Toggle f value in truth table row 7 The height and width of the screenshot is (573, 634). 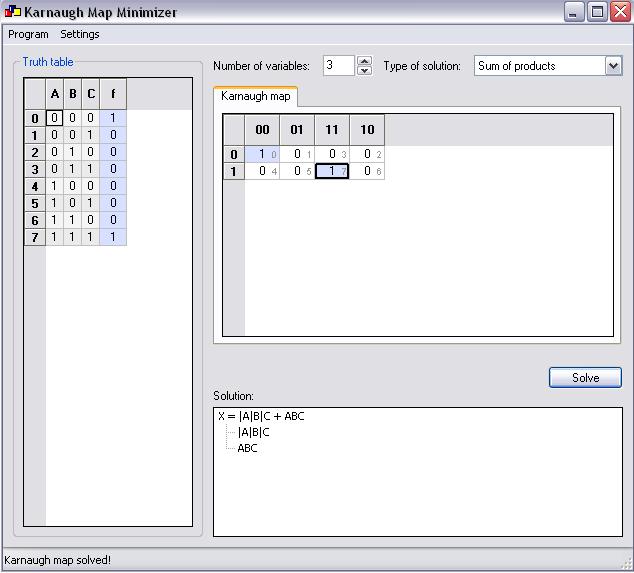pyautogui.click(x=113, y=237)
